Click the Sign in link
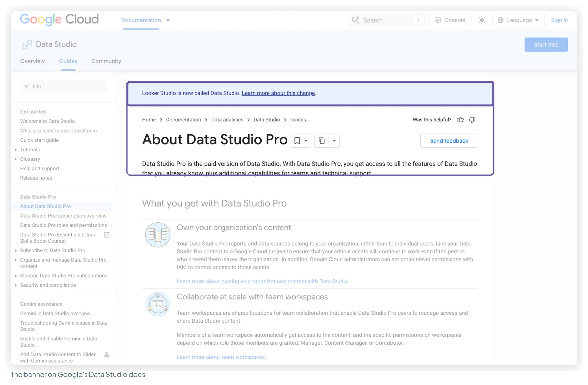Image resolution: width=588 pixels, height=385 pixels. click(x=559, y=20)
